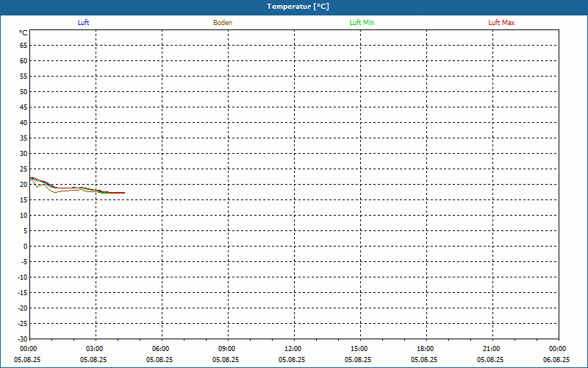Click the 40 value on the temperature axis

coord(24,122)
